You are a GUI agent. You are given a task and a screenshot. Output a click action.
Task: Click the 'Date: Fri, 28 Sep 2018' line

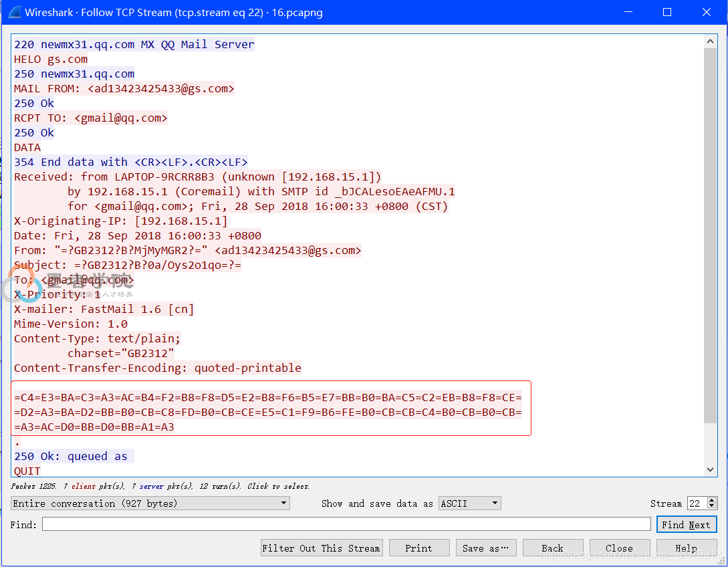tap(138, 235)
